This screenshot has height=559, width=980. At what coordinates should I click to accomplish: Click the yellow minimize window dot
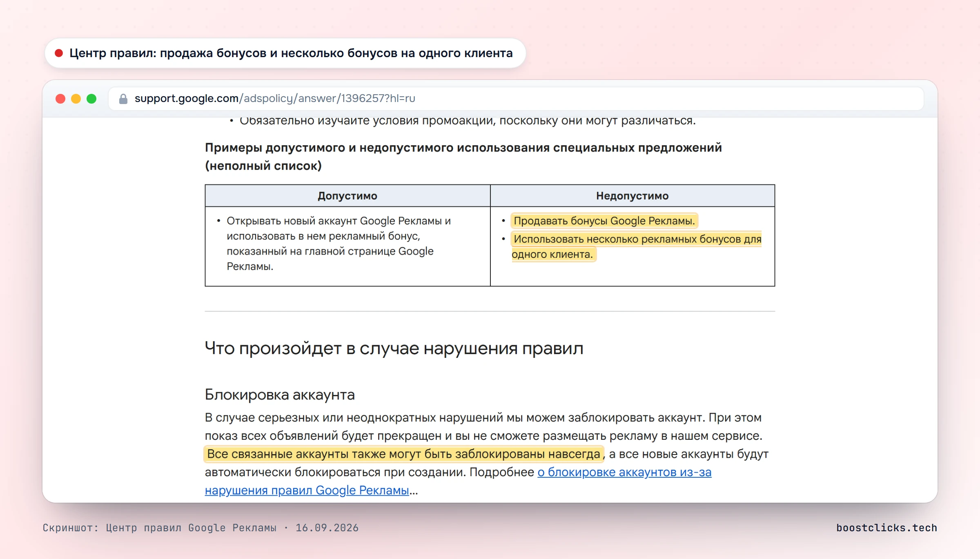(x=76, y=99)
